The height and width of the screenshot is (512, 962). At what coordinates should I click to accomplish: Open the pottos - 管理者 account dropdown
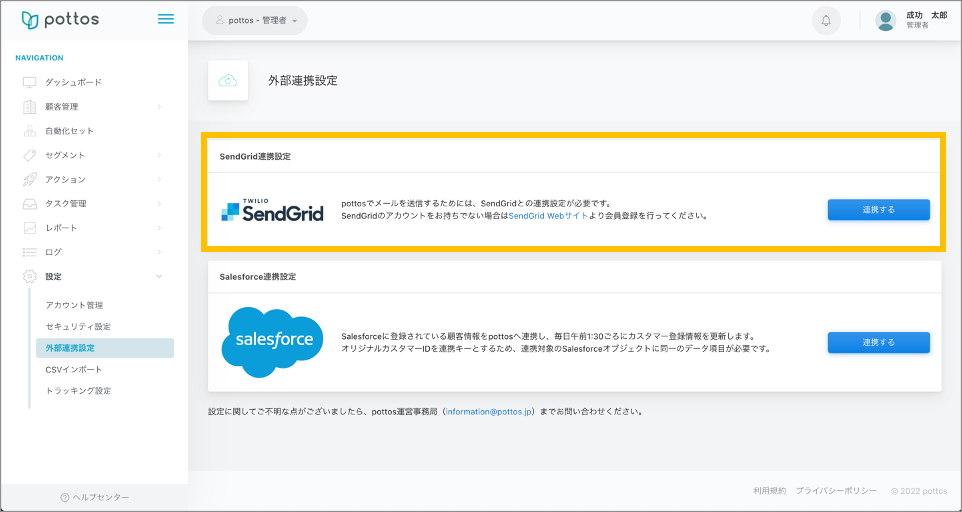[x=255, y=20]
